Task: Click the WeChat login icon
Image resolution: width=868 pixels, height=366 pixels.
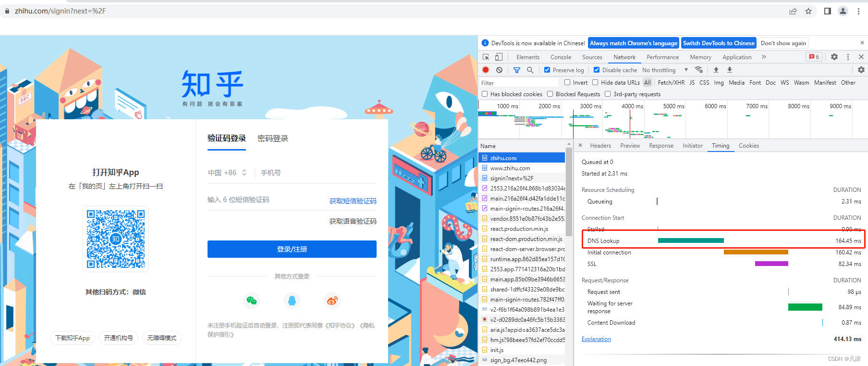Action: [x=252, y=301]
